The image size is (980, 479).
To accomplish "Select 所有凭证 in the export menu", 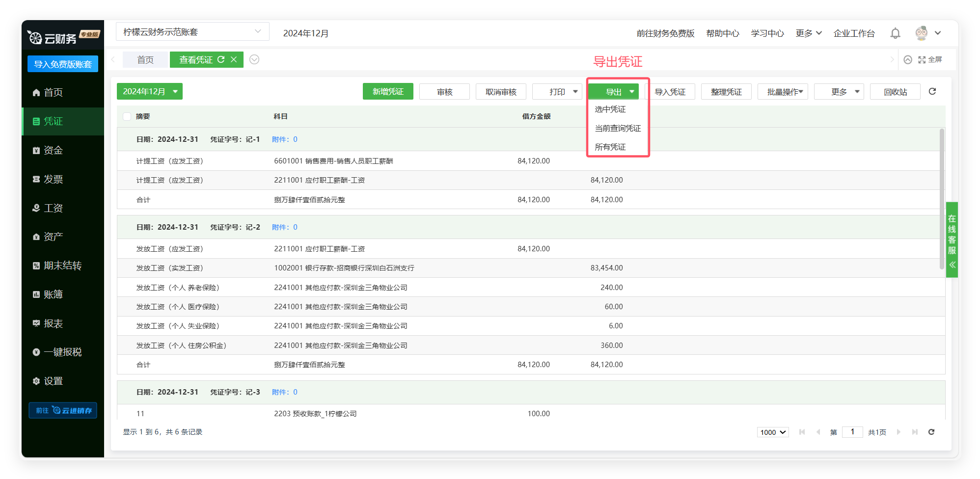I will coord(610,147).
